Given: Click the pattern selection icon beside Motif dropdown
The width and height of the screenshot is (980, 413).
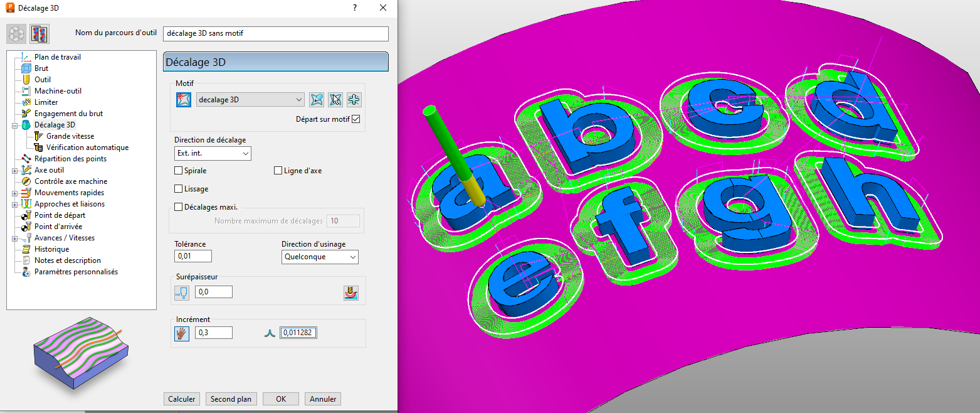Looking at the screenshot, I should tap(183, 99).
